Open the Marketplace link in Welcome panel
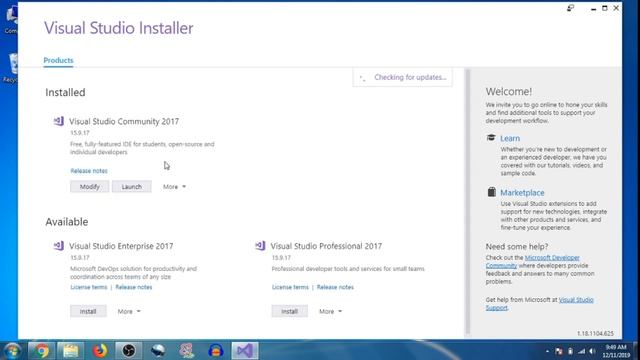Image resolution: width=640 pixels, height=360 pixels. point(522,192)
